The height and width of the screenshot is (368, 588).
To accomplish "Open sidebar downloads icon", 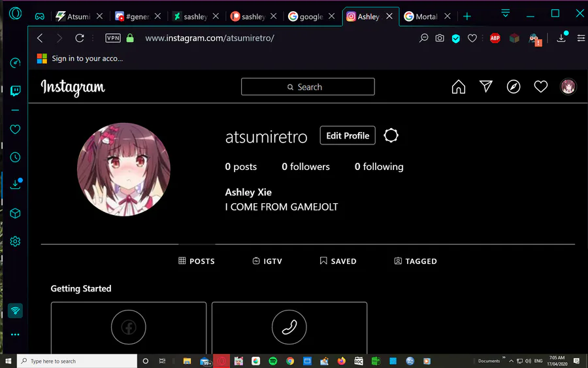I will (16, 184).
